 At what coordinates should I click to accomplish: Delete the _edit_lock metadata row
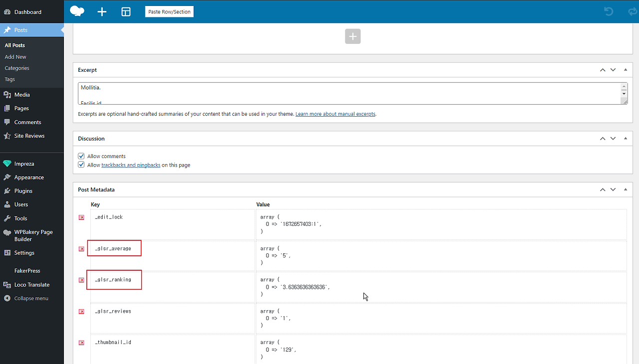[x=81, y=217]
